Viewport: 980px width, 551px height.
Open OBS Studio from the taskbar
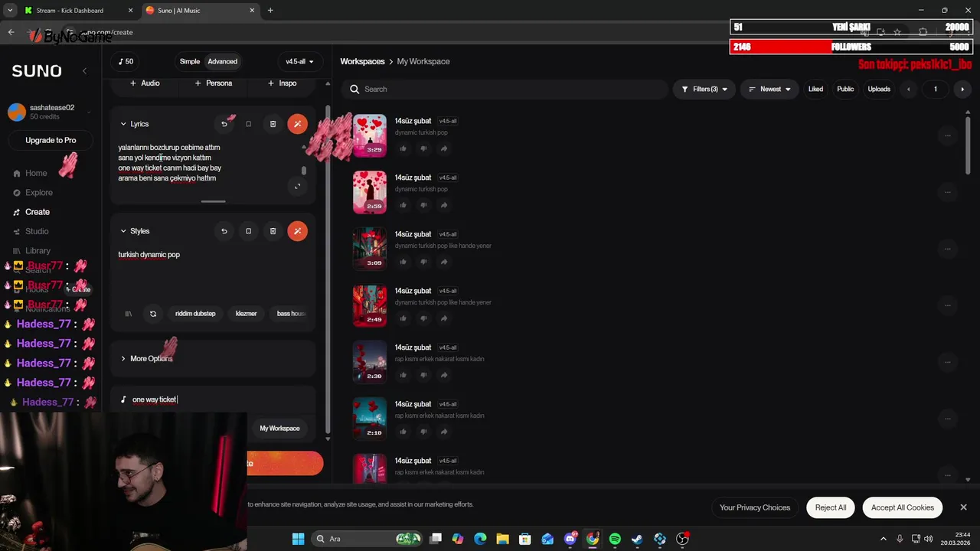tap(682, 539)
